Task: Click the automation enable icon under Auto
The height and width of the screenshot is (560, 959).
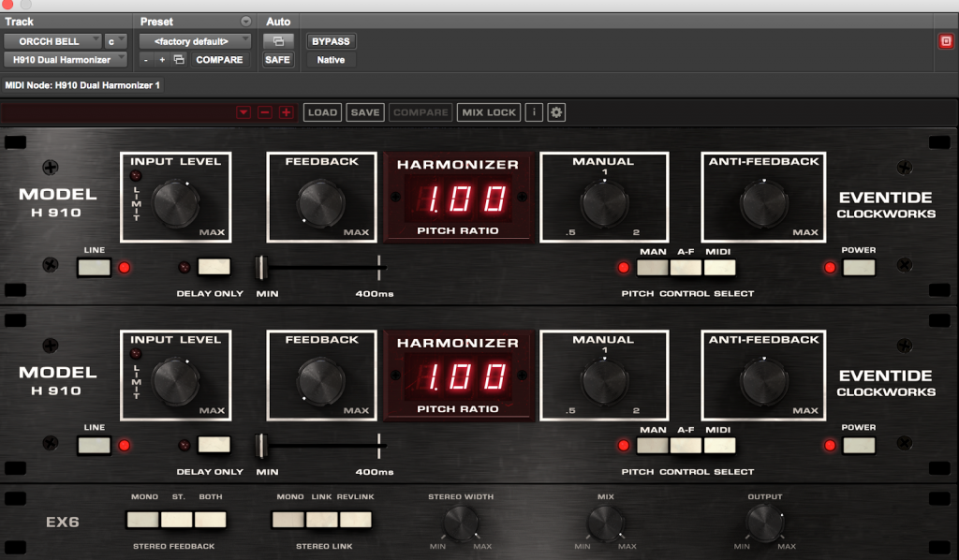Action: click(277, 41)
